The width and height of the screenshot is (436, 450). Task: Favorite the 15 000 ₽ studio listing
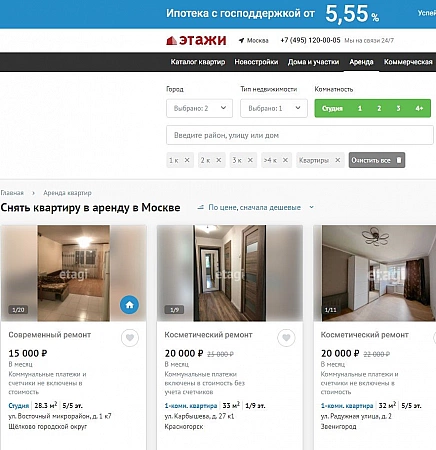pos(130,338)
